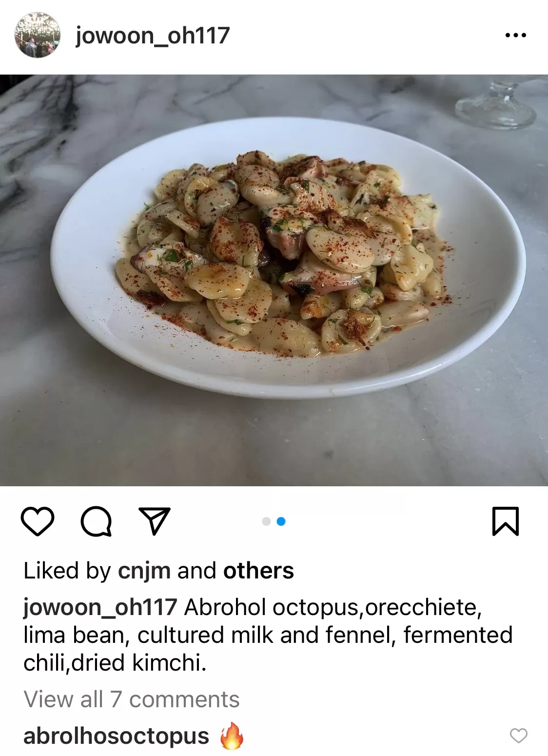Open jowoon_oh117 profile picture
The image size is (548, 756).
pos(38,35)
